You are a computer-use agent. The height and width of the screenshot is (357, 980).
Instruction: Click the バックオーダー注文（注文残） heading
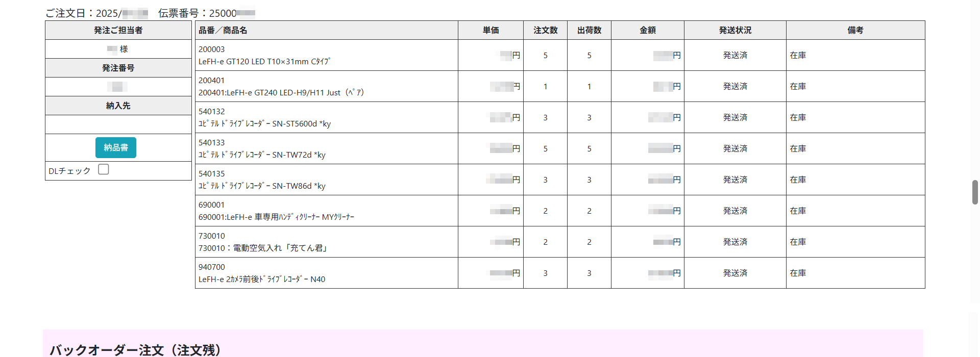135,350
